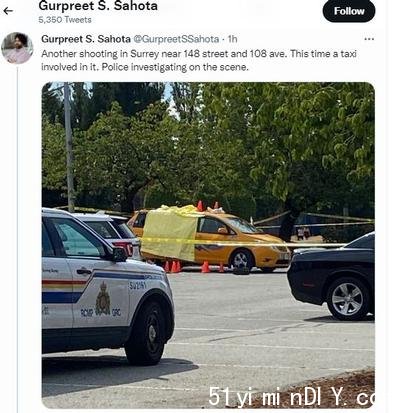This screenshot has width=400, height=413.
Task: Click Gurpreet S. Sahota's profile avatar
Action: tap(17, 48)
